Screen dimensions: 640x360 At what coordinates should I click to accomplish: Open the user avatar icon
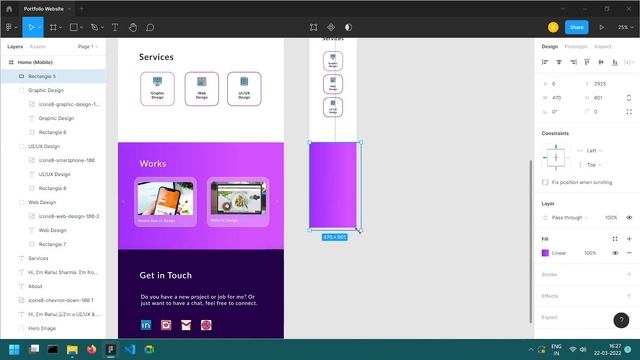[x=553, y=27]
